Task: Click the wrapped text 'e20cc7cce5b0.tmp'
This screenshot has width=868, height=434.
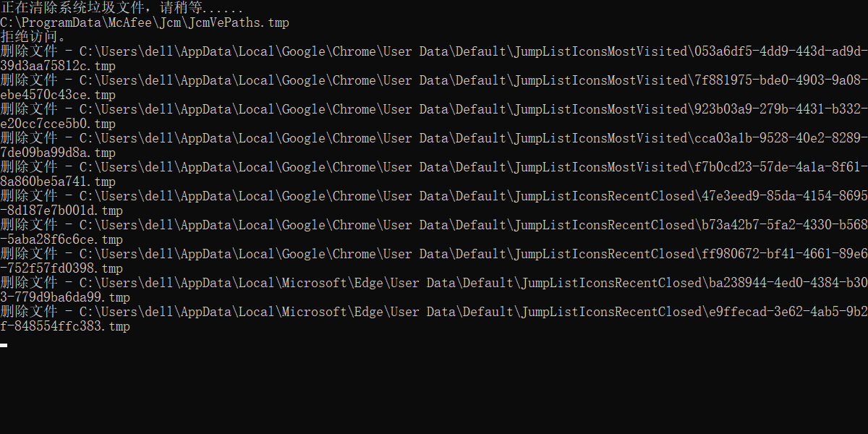Action: [58, 124]
